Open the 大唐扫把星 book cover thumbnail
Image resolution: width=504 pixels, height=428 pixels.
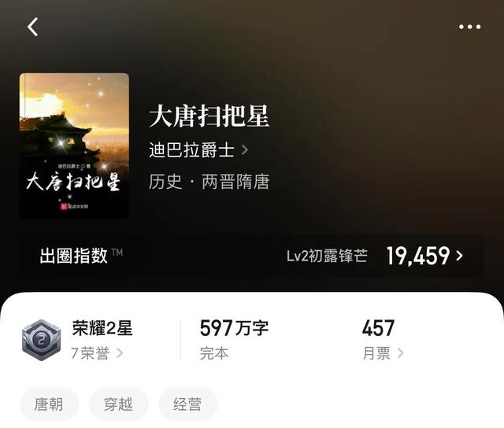pyautogui.click(x=74, y=146)
